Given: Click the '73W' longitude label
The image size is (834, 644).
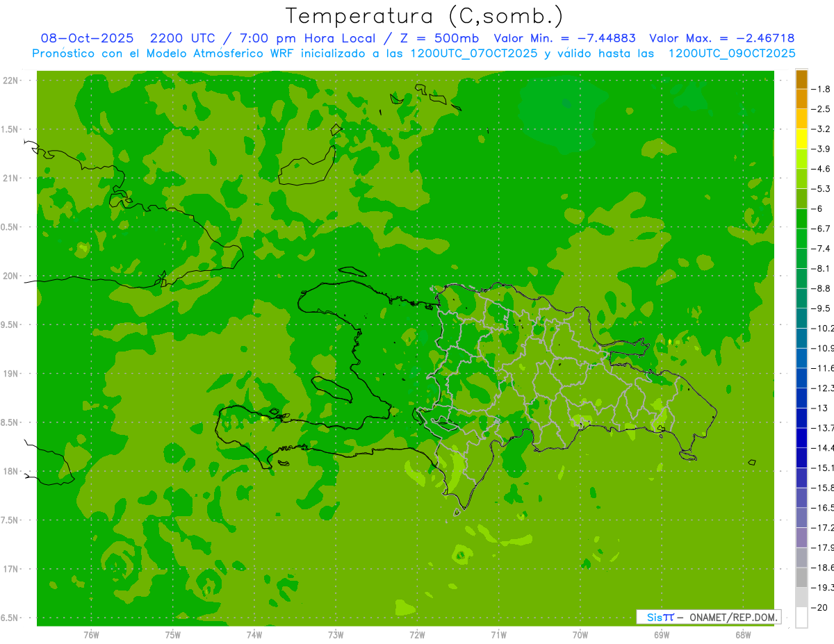Looking at the screenshot, I should (x=336, y=635).
